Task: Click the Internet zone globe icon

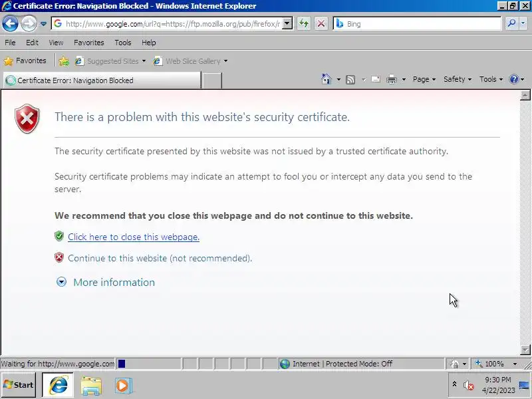Action: pos(285,364)
